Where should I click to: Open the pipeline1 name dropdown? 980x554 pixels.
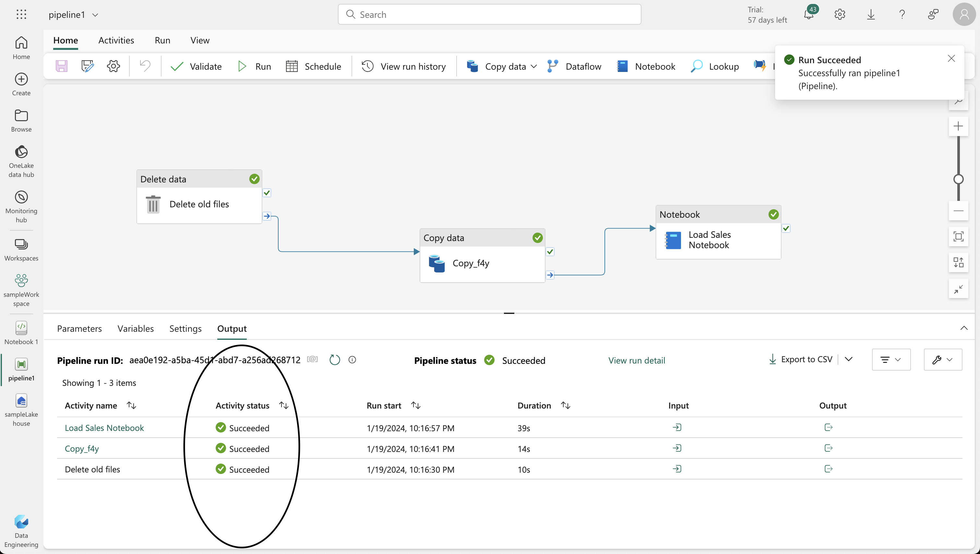click(x=95, y=15)
